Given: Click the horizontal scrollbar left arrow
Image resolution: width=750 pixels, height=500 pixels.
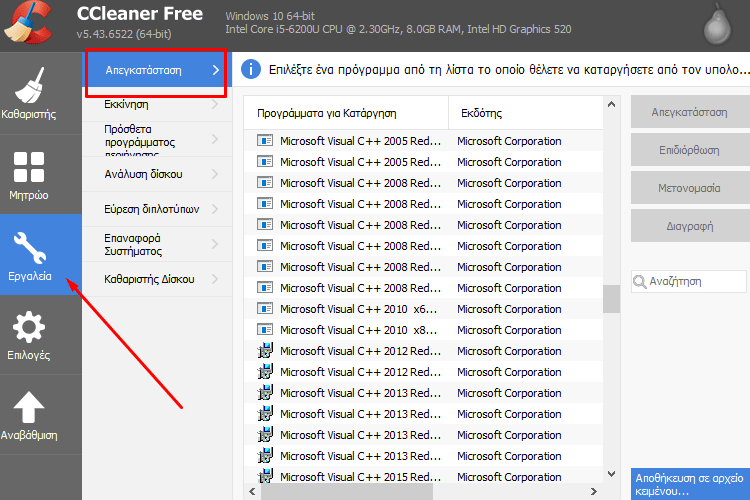Looking at the screenshot, I should coord(252,491).
